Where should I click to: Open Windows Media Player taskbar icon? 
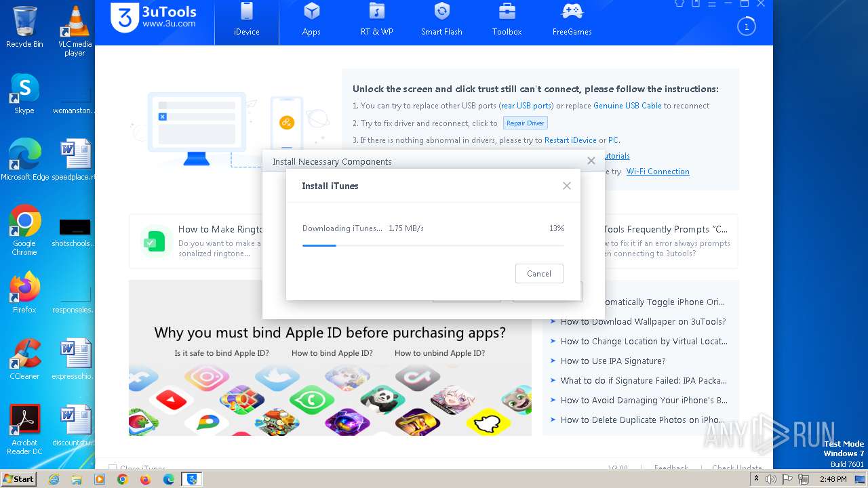[x=100, y=479]
